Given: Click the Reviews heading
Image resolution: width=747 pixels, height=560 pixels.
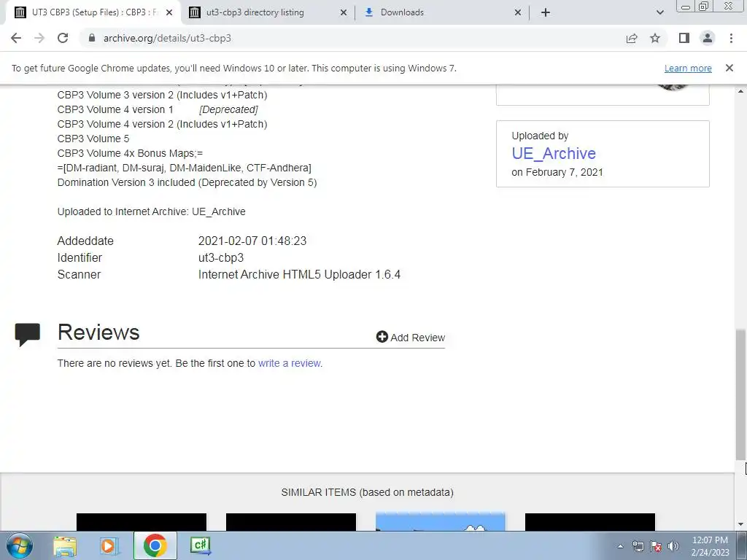Looking at the screenshot, I should coord(98,332).
